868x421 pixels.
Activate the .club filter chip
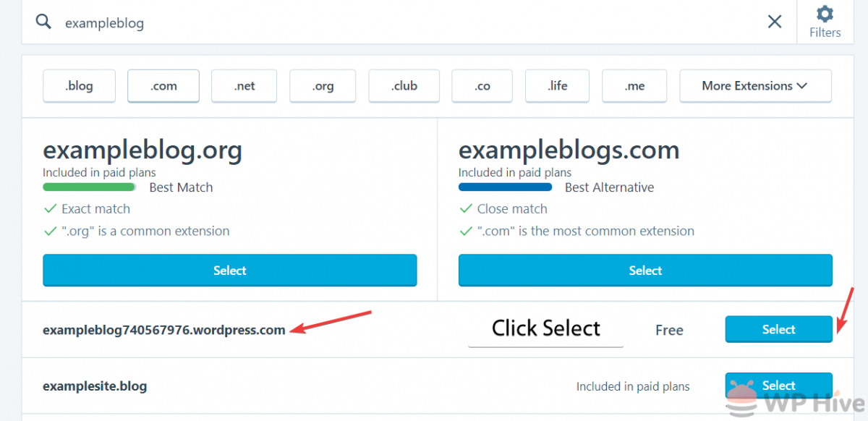point(404,85)
